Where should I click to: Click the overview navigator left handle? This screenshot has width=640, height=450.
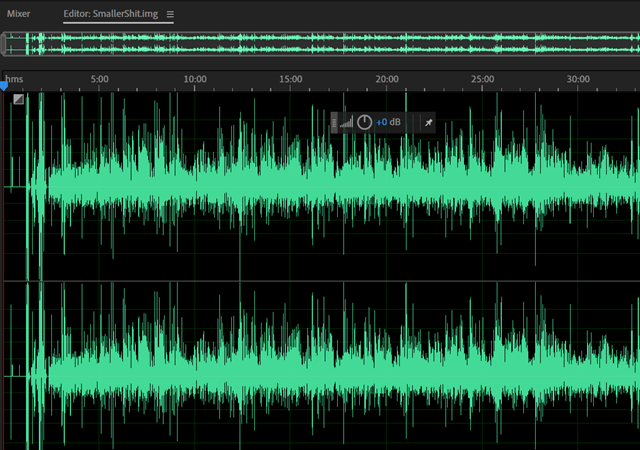pyautogui.click(x=3, y=44)
